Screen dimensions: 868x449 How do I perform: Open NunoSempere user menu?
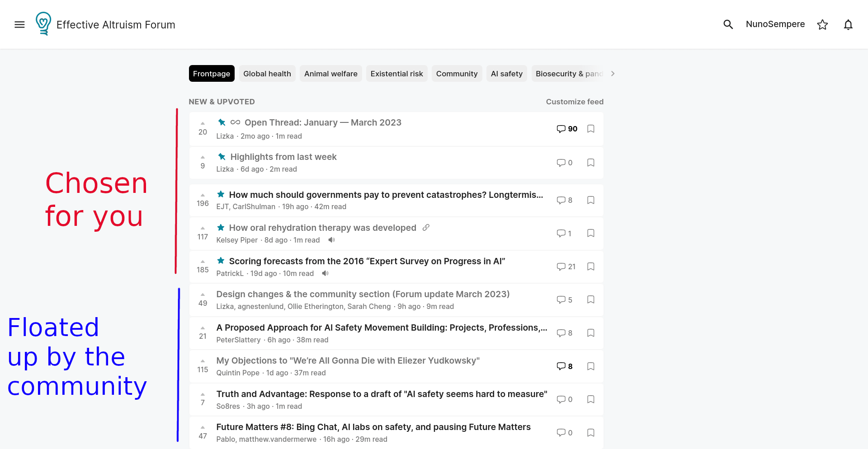coord(775,24)
